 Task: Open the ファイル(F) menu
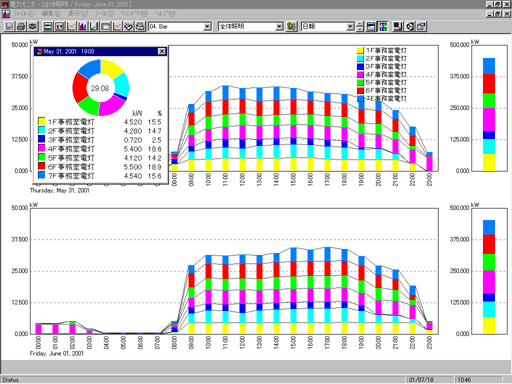pyautogui.click(x=24, y=14)
